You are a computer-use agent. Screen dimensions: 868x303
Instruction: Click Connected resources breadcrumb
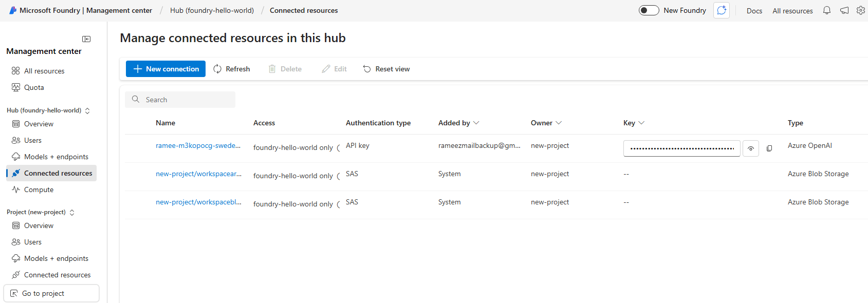[304, 10]
